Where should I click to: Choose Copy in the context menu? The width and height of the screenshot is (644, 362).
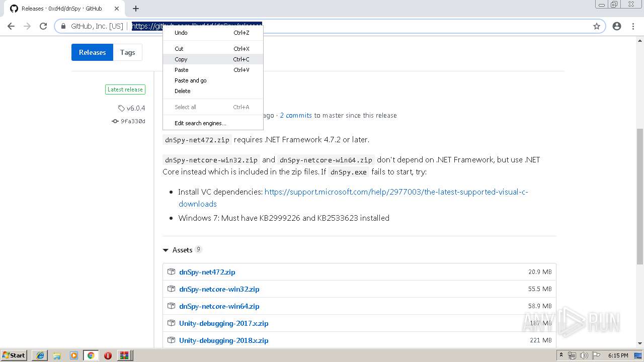[x=213, y=59]
